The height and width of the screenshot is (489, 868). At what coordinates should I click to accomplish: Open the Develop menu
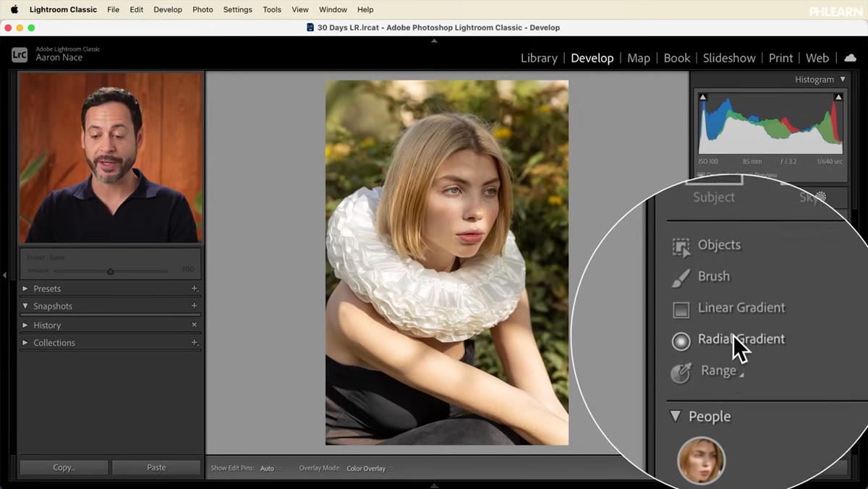[x=168, y=9]
